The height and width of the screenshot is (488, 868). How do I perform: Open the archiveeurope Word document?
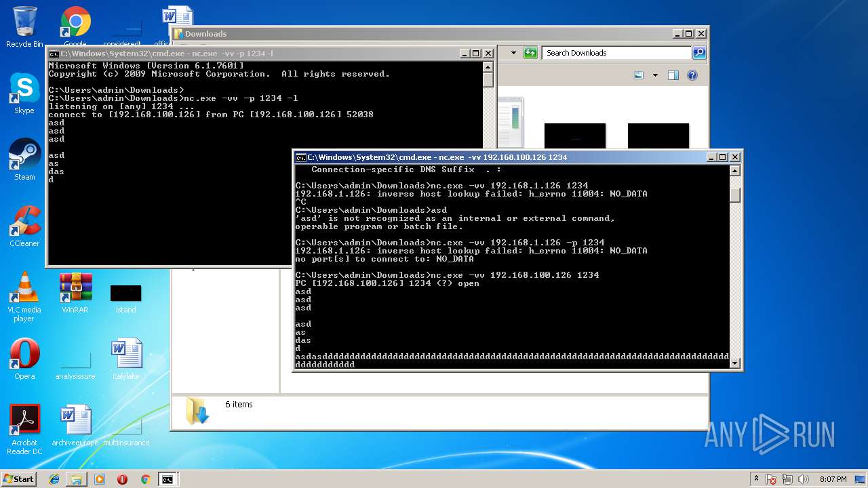point(75,426)
